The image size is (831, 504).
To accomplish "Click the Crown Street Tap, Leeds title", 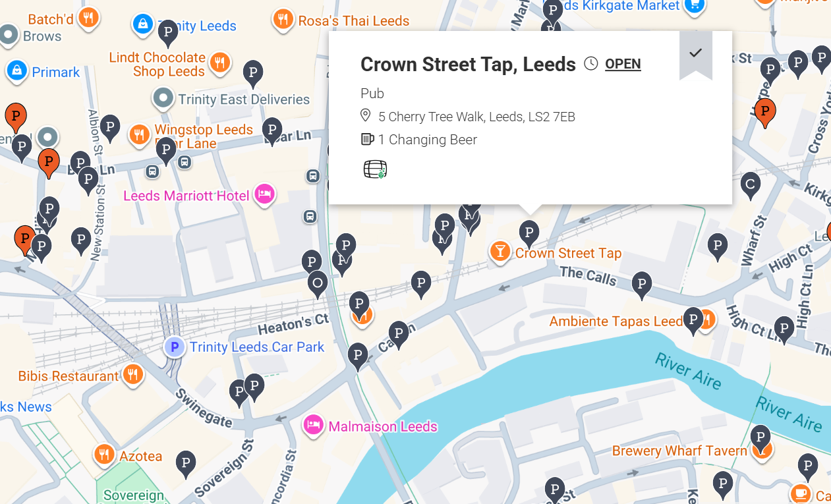I will (468, 64).
